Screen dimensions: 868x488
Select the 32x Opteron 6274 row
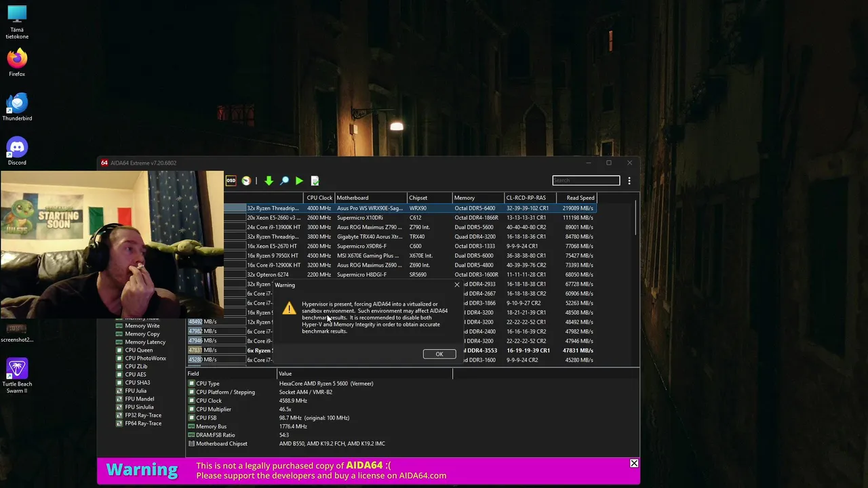pos(410,274)
